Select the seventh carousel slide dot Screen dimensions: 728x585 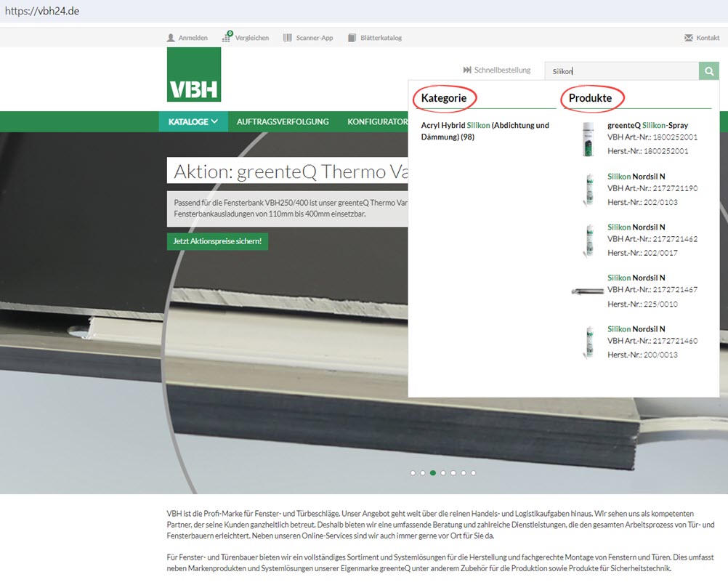point(473,472)
